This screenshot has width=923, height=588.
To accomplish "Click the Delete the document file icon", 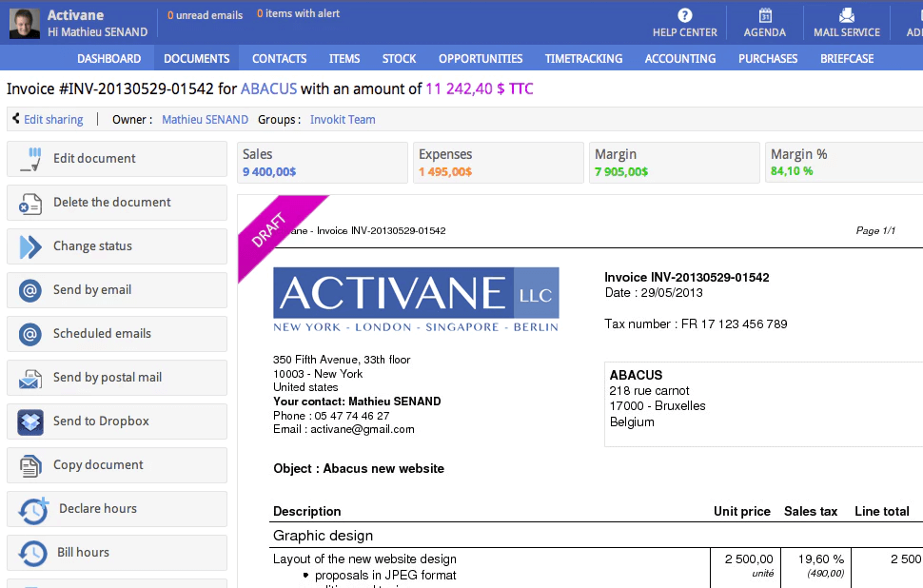I will pyautogui.click(x=30, y=203).
